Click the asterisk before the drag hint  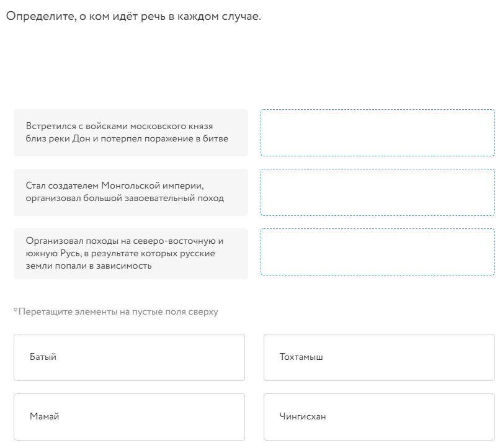pyautogui.click(x=16, y=310)
